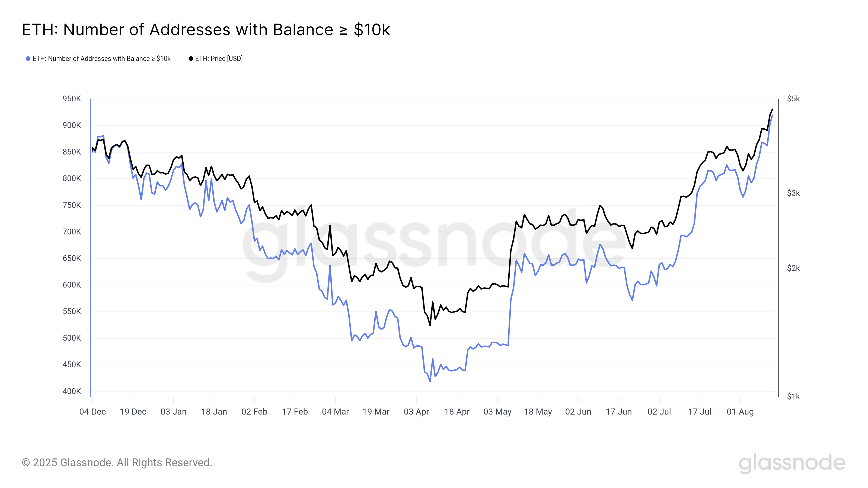Click the '$3k' right price axis label

[x=793, y=193]
